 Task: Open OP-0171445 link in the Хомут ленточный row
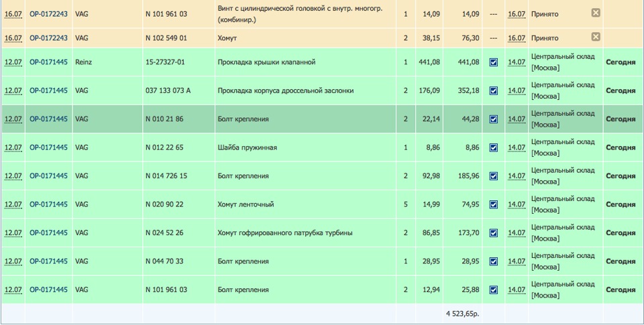(48, 204)
